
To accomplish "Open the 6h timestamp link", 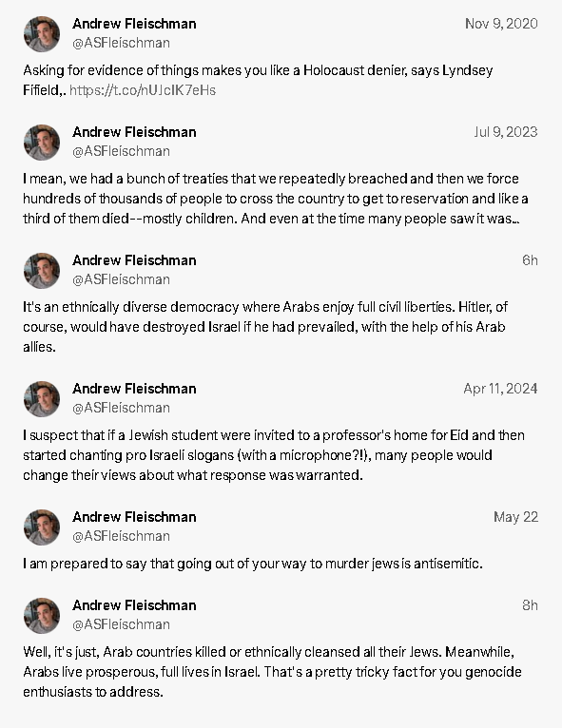I will (x=530, y=260).
